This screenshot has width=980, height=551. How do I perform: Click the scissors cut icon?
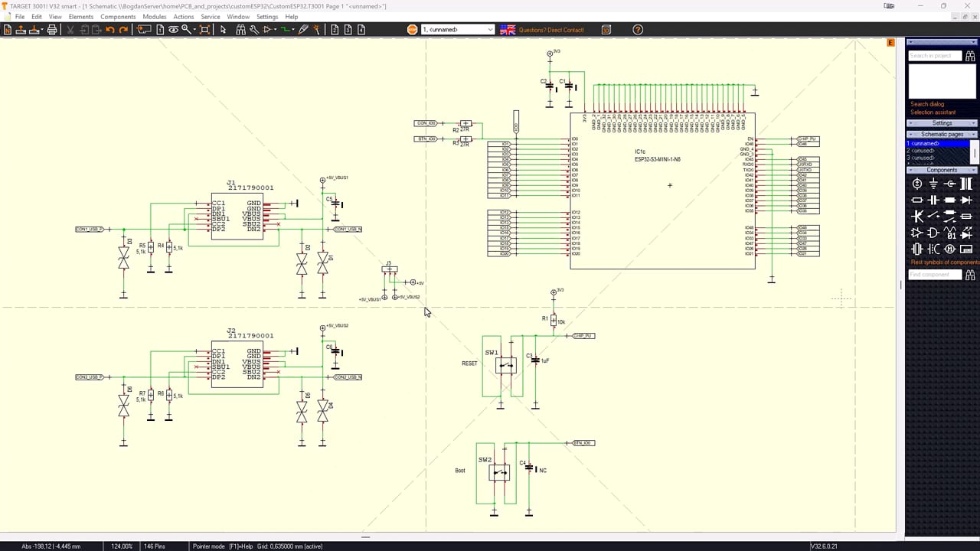pyautogui.click(x=70, y=30)
